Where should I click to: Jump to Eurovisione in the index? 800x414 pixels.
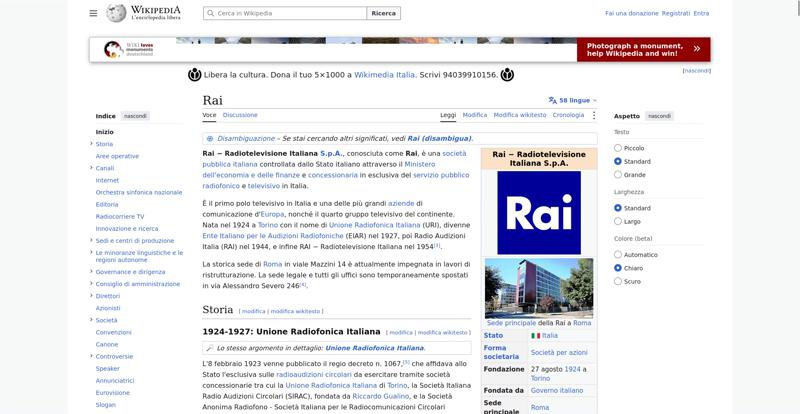pyautogui.click(x=112, y=393)
